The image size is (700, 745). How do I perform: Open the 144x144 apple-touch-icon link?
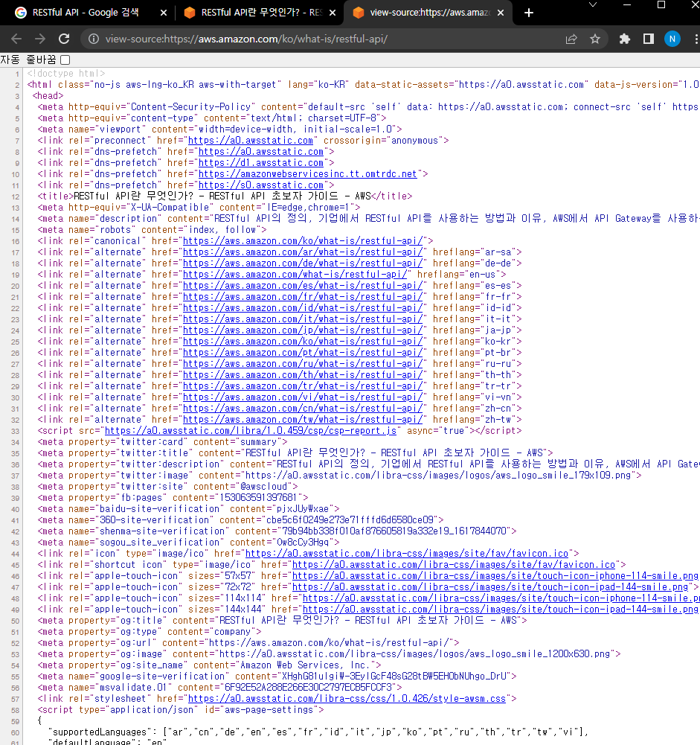501,610
